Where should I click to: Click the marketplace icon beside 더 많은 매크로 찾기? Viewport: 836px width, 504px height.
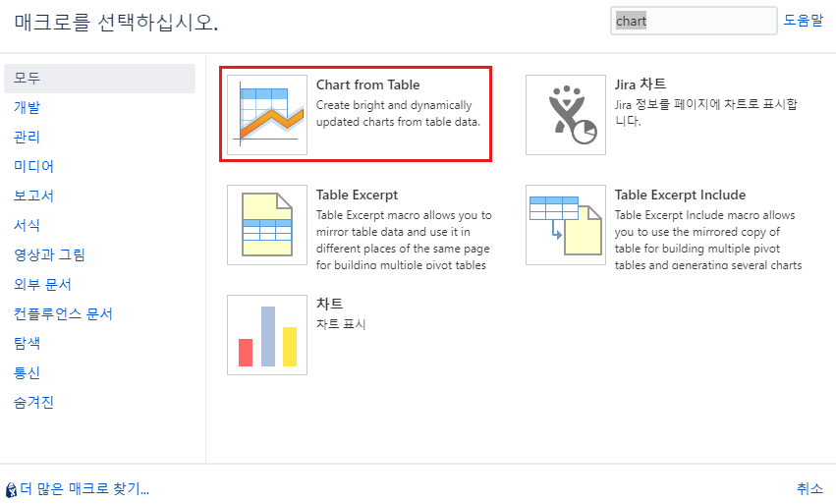11,489
